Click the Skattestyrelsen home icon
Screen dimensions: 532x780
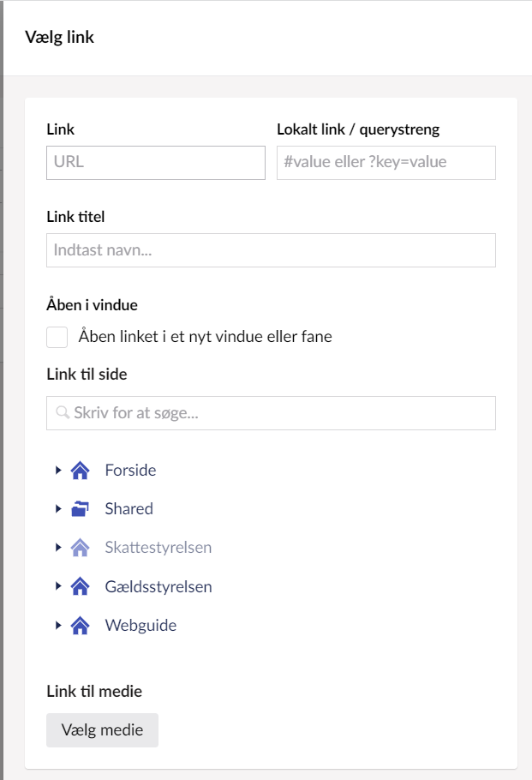(x=80, y=548)
